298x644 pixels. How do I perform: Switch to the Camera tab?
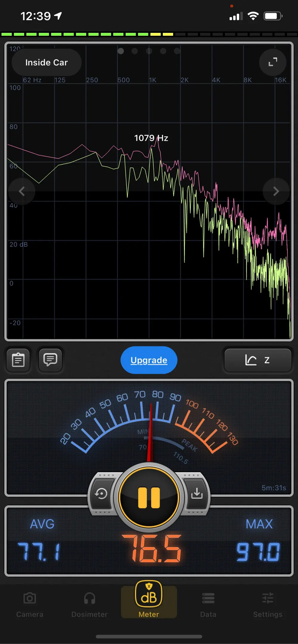pos(30,604)
